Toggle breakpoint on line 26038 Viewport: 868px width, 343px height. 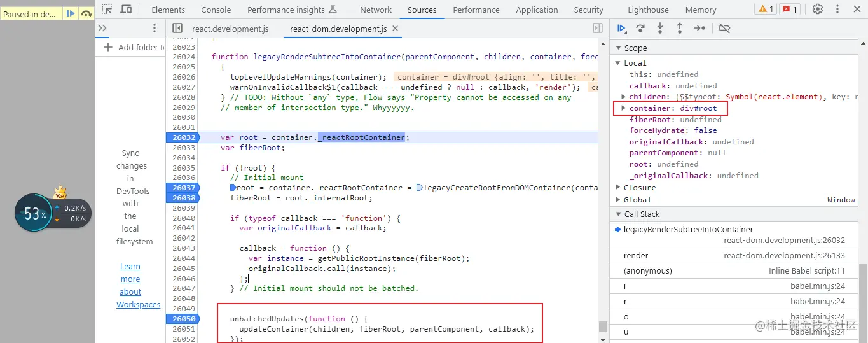183,198
